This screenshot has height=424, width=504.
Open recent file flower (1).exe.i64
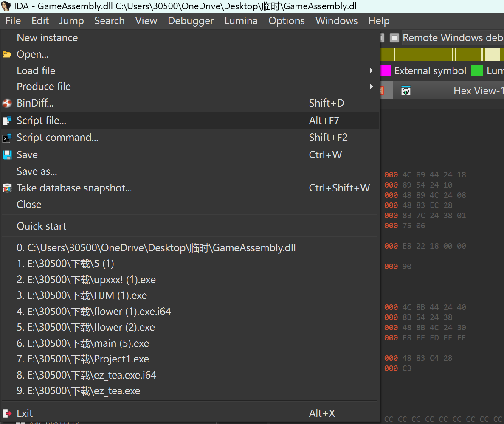pyautogui.click(x=190, y=311)
